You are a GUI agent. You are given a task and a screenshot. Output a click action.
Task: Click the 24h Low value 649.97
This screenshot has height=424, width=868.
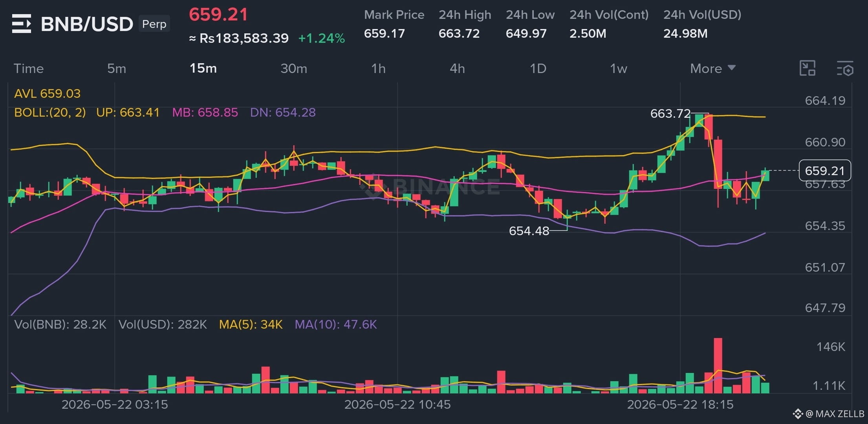[526, 33]
